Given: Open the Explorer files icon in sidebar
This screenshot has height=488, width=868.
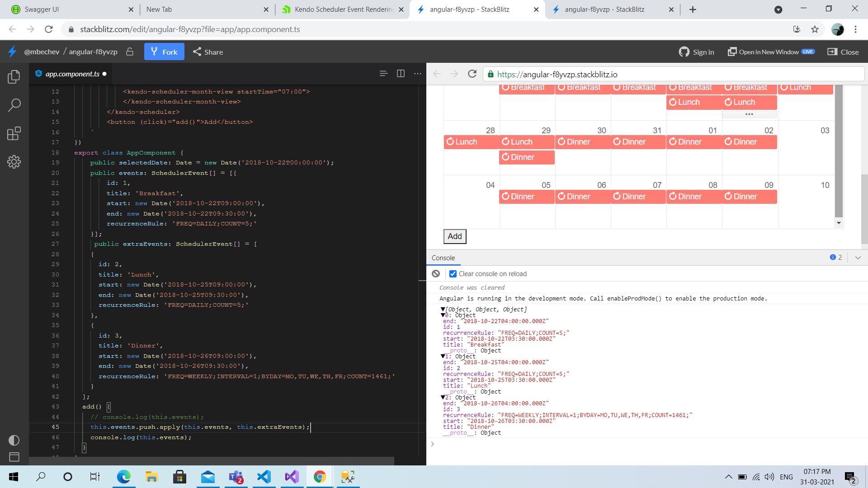Looking at the screenshot, I should 14,77.
